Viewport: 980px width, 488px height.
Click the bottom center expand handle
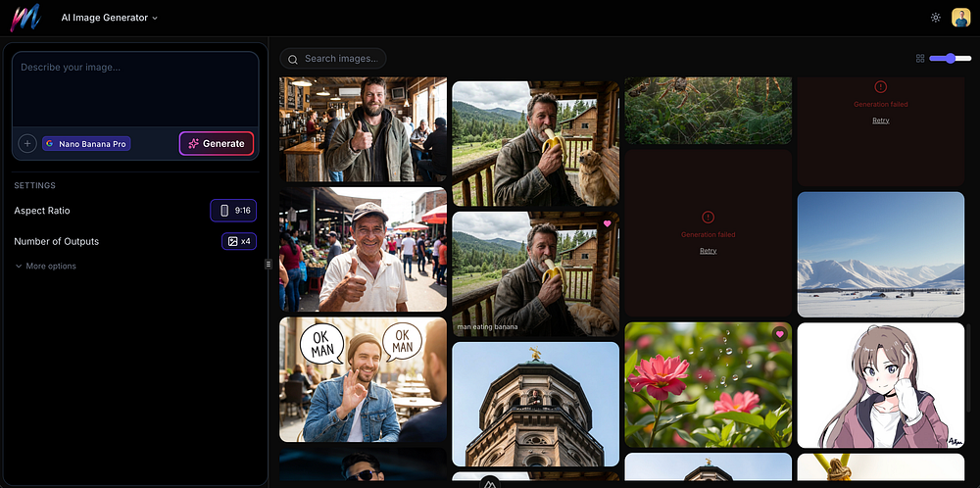[x=490, y=483]
